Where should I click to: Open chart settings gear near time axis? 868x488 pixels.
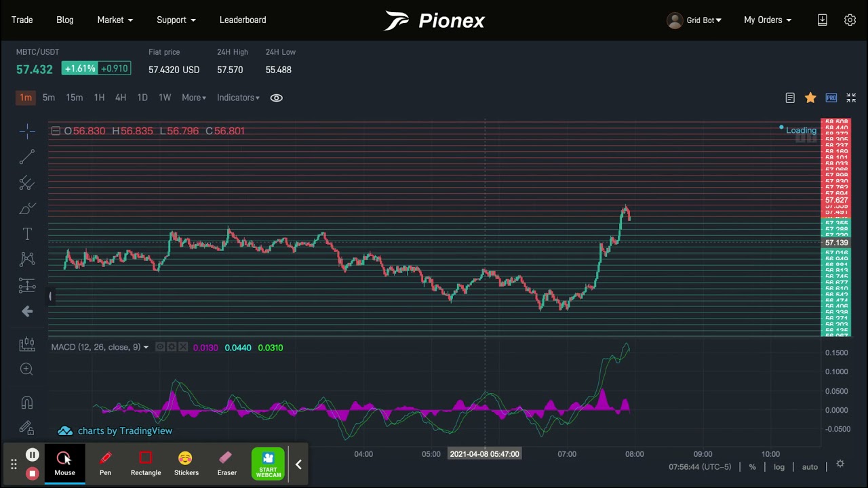(x=840, y=464)
